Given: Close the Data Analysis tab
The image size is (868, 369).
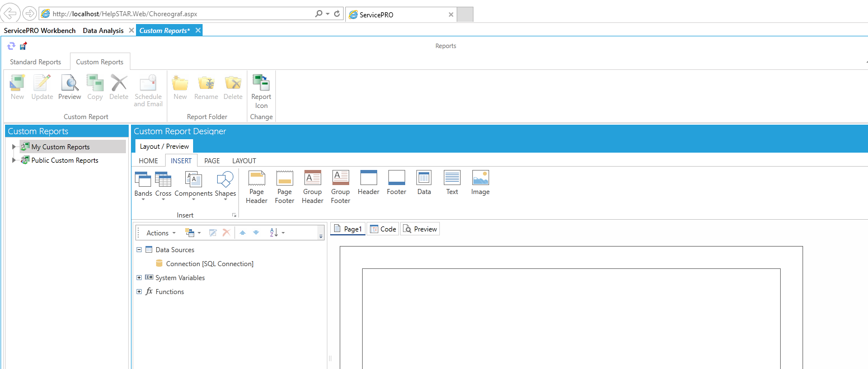Looking at the screenshot, I should pos(131,30).
